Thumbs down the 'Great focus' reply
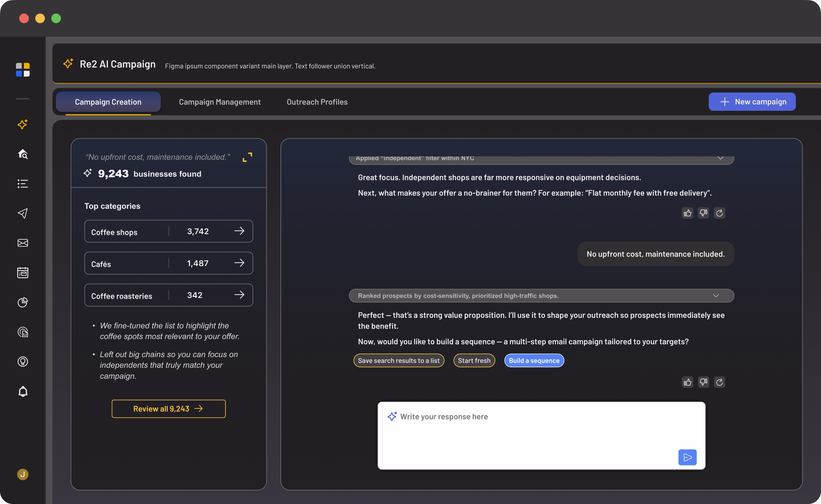Image resolution: width=821 pixels, height=504 pixels. 703,213
